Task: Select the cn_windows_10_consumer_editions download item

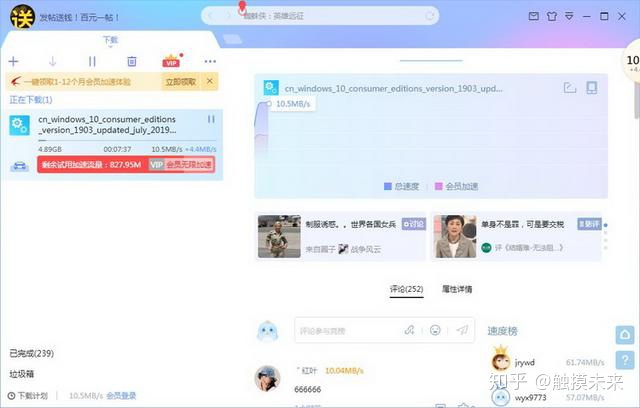Action: [113, 144]
